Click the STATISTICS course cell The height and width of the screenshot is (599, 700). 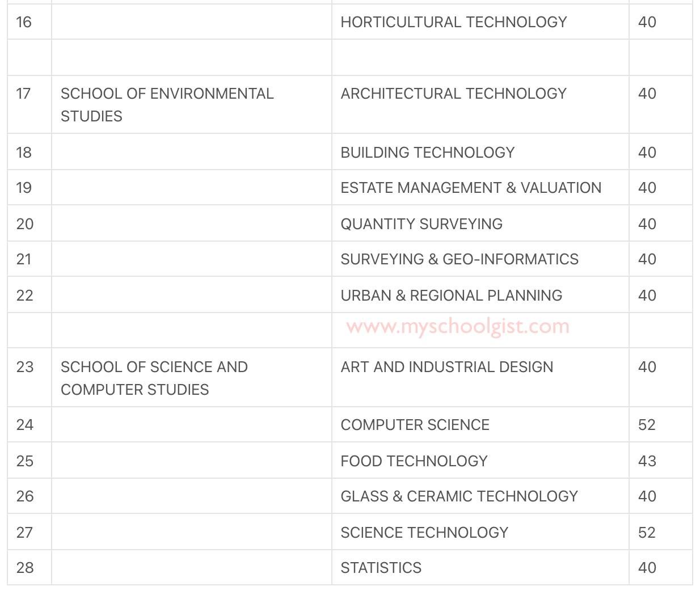pyautogui.click(x=381, y=568)
